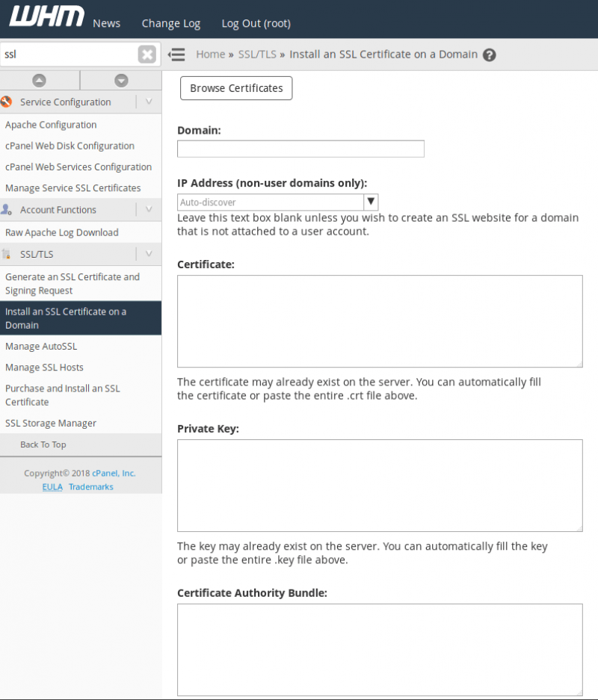
Task: Log out of root account
Action: coord(256,23)
